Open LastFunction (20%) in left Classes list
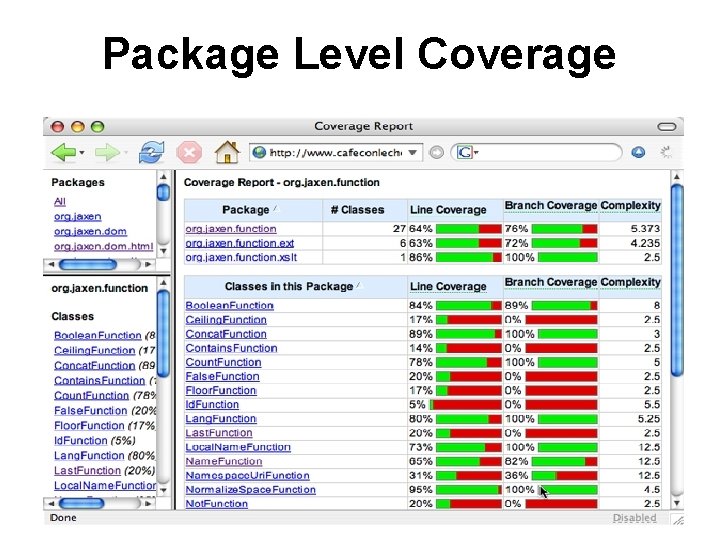The width and height of the screenshot is (720, 540). coord(87,471)
